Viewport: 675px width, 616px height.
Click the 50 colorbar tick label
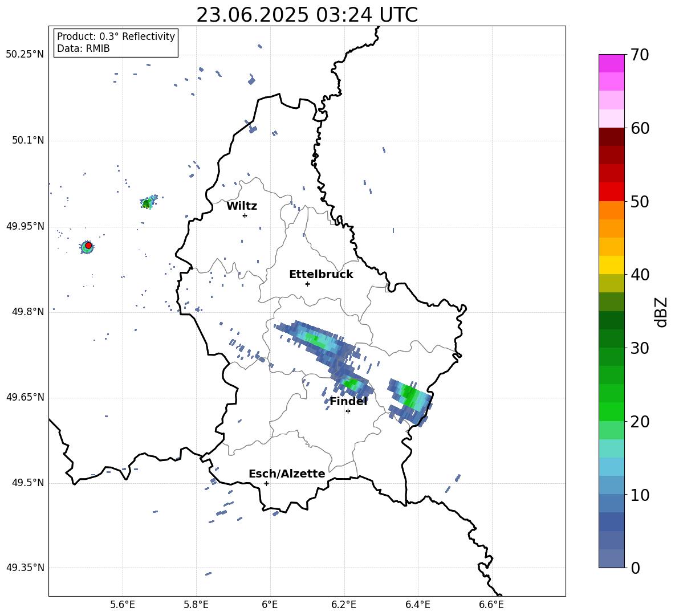click(640, 201)
